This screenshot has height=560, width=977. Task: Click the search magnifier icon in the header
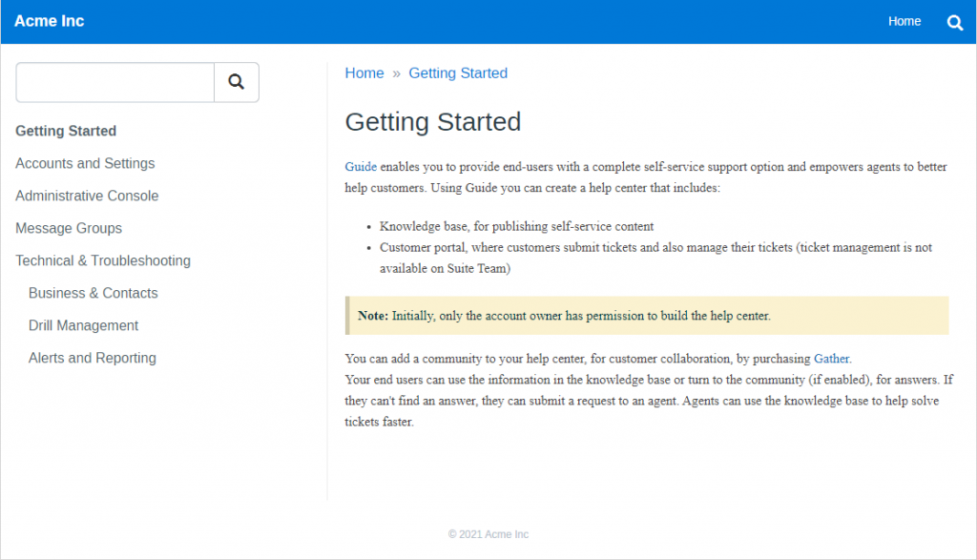(x=954, y=21)
